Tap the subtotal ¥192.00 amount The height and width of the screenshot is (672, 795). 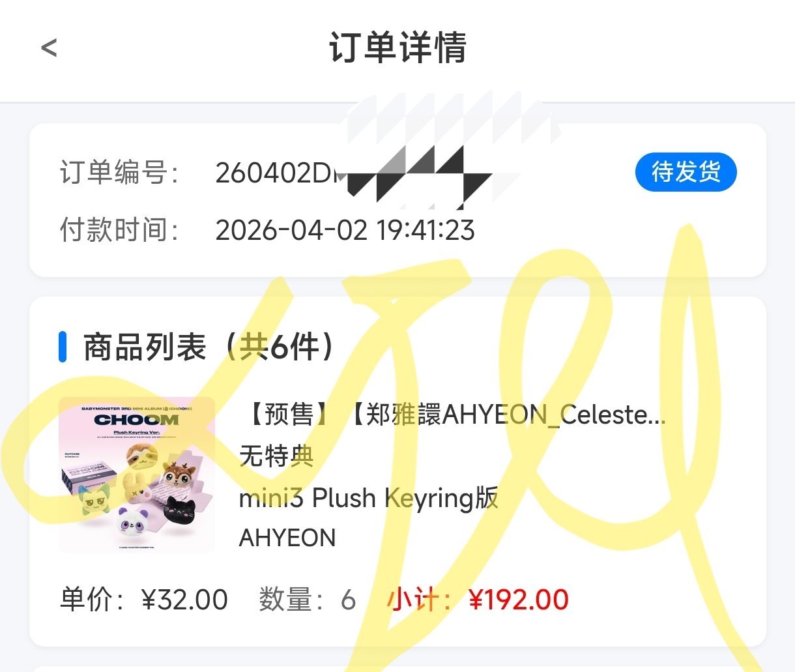[519, 600]
